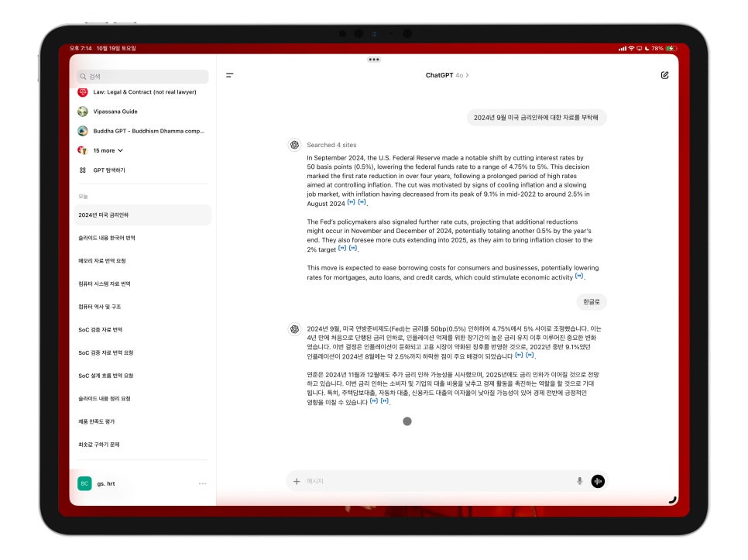Open '메모리 자료 번역 요청' chat

102,261
